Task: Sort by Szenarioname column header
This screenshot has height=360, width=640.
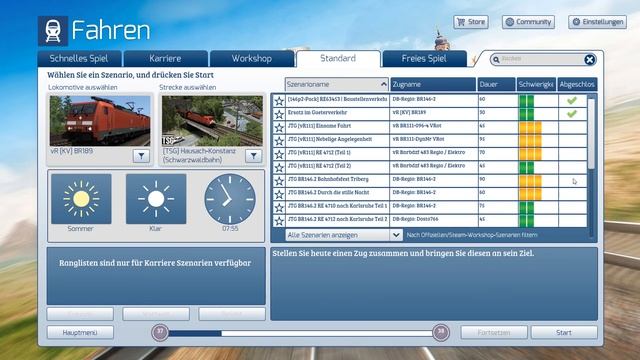Action: pyautogui.click(x=337, y=84)
